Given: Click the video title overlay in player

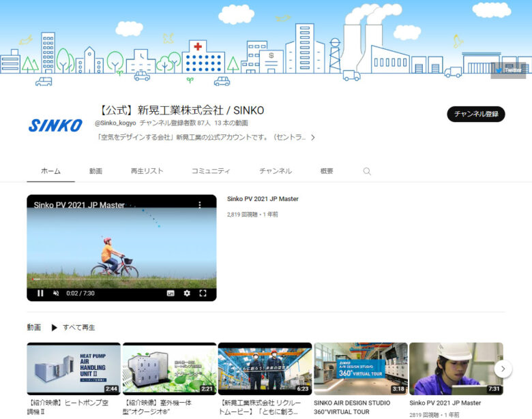Looking at the screenshot, I should tap(79, 205).
